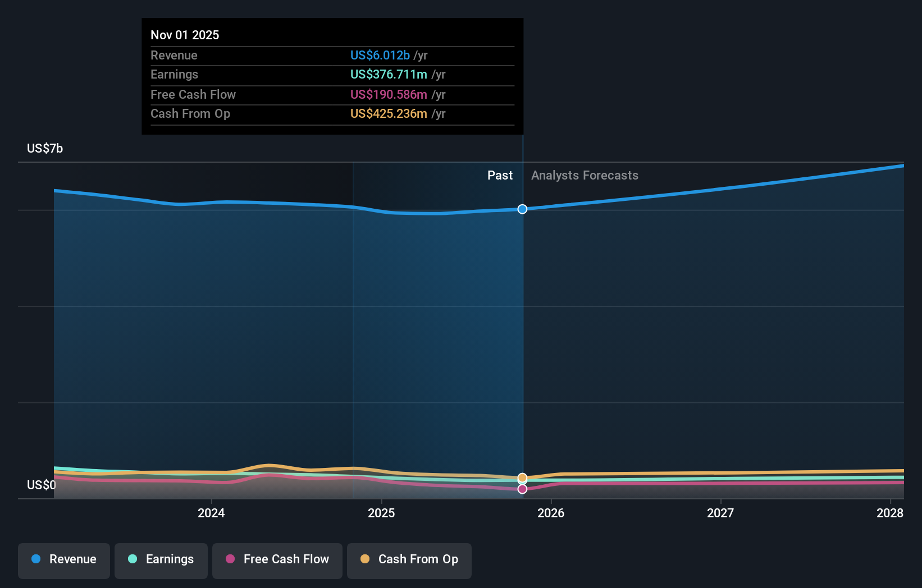
Task: Switch to the Analysts Forecasts section
Action: pyautogui.click(x=585, y=175)
